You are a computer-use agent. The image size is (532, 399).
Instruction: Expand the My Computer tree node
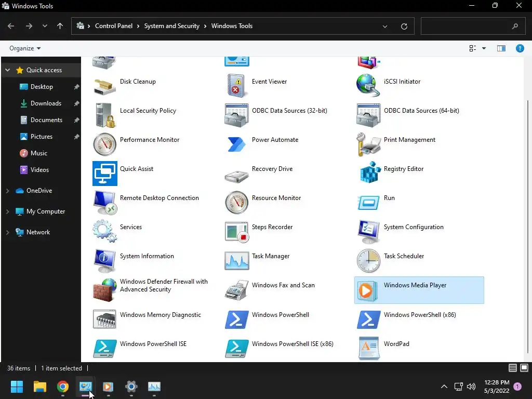click(7, 211)
